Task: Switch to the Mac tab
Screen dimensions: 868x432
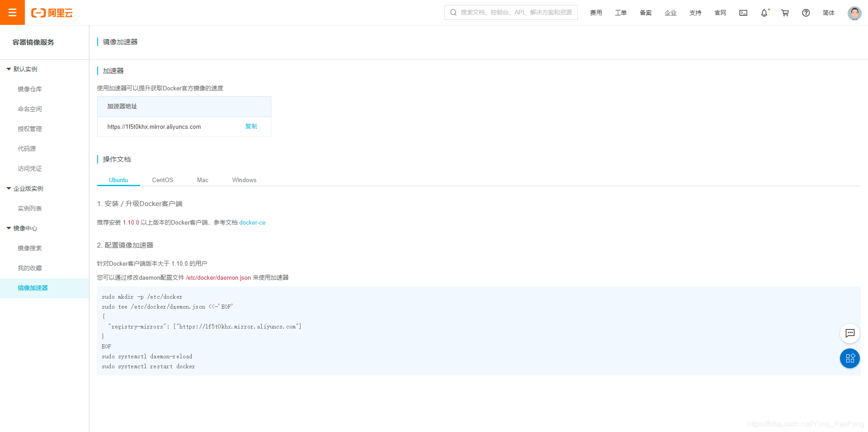Action: click(203, 180)
